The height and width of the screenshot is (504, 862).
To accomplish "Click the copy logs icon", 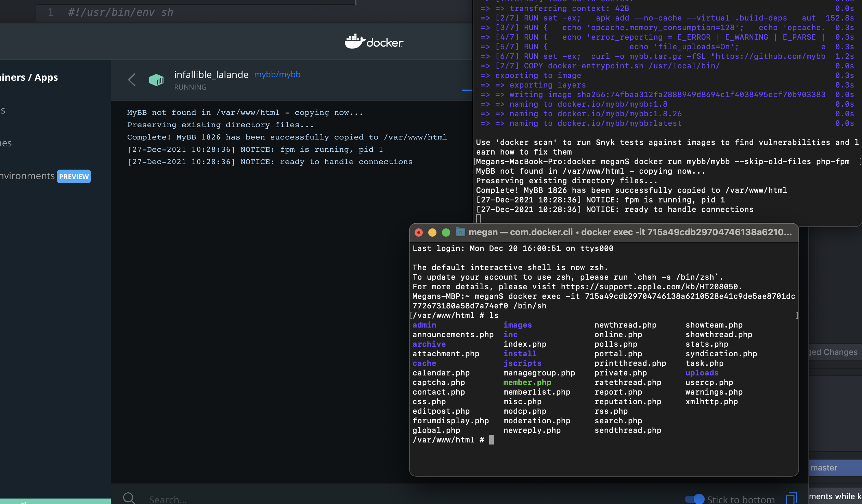I will click(x=791, y=498).
